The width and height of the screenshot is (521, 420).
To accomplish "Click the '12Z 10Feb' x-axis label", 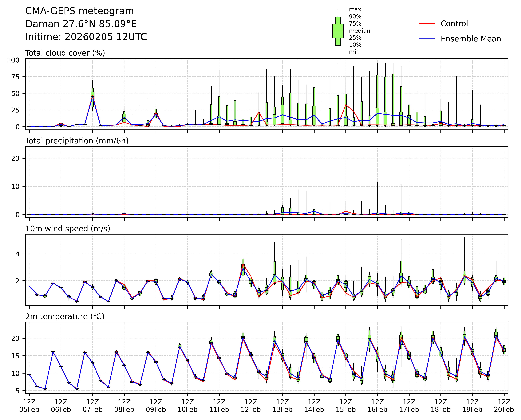I will [187, 406].
